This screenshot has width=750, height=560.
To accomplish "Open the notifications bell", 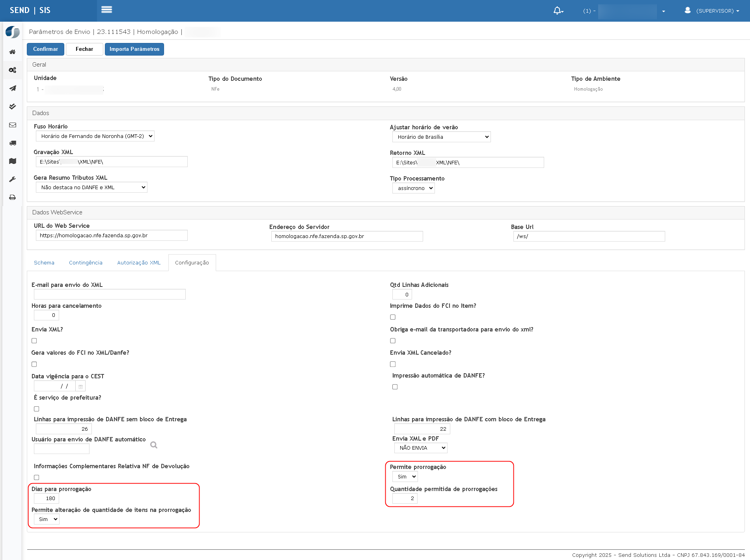I will click(558, 11).
